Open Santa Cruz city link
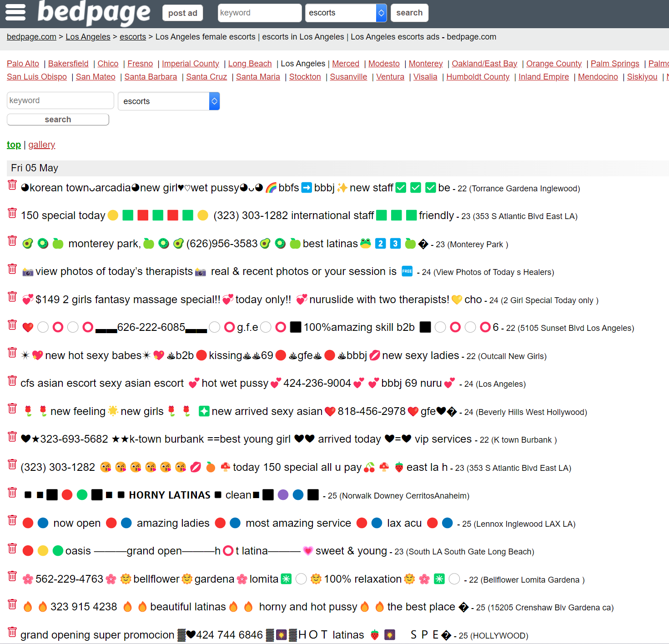The width and height of the screenshot is (669, 644). 206,77
